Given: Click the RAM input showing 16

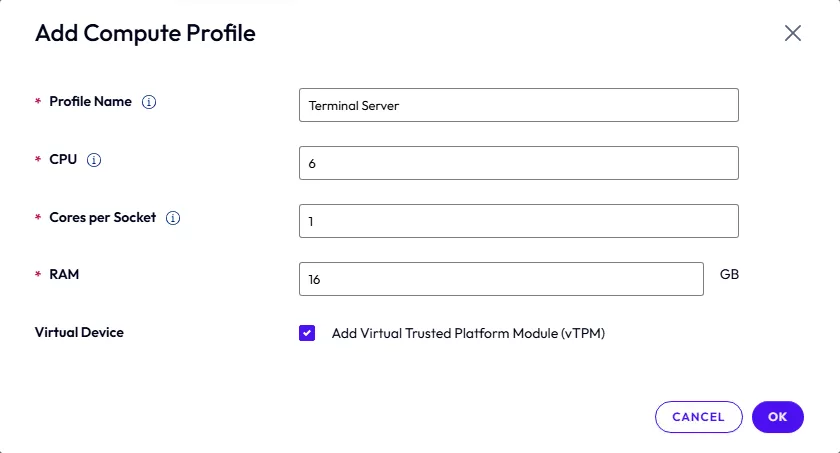Looking at the screenshot, I should [501, 279].
